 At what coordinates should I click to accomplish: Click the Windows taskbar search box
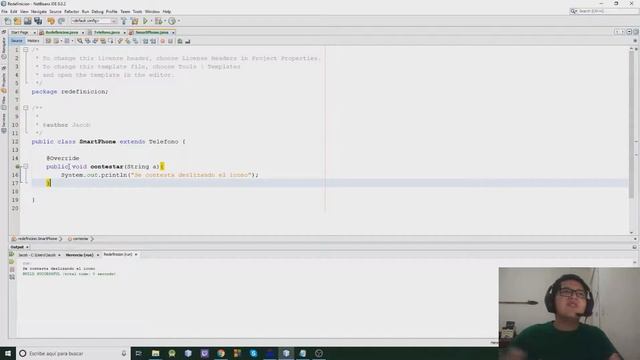73,353
